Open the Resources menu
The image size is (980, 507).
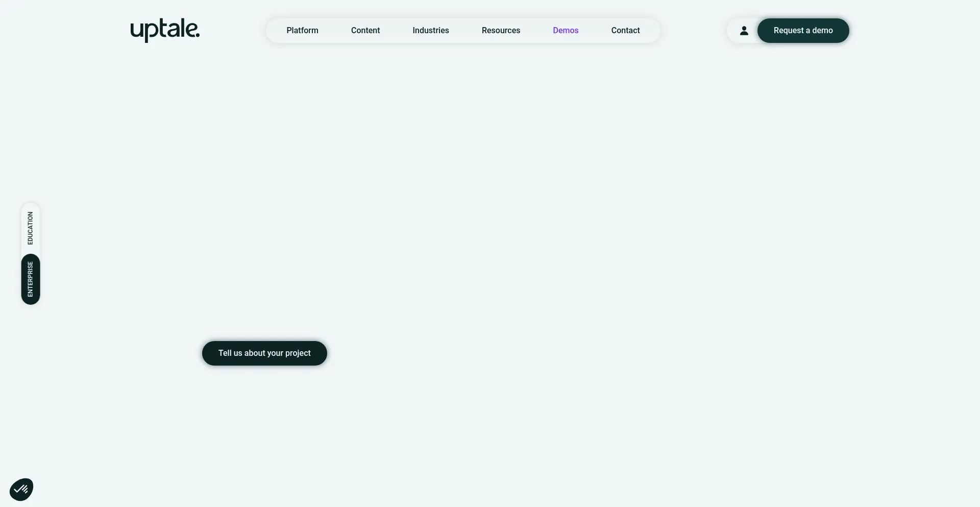coord(501,31)
